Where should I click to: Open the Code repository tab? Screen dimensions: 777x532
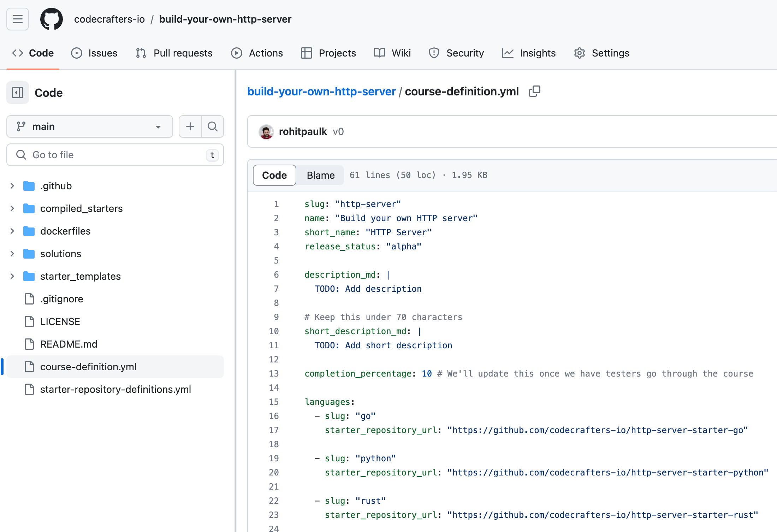coord(33,53)
